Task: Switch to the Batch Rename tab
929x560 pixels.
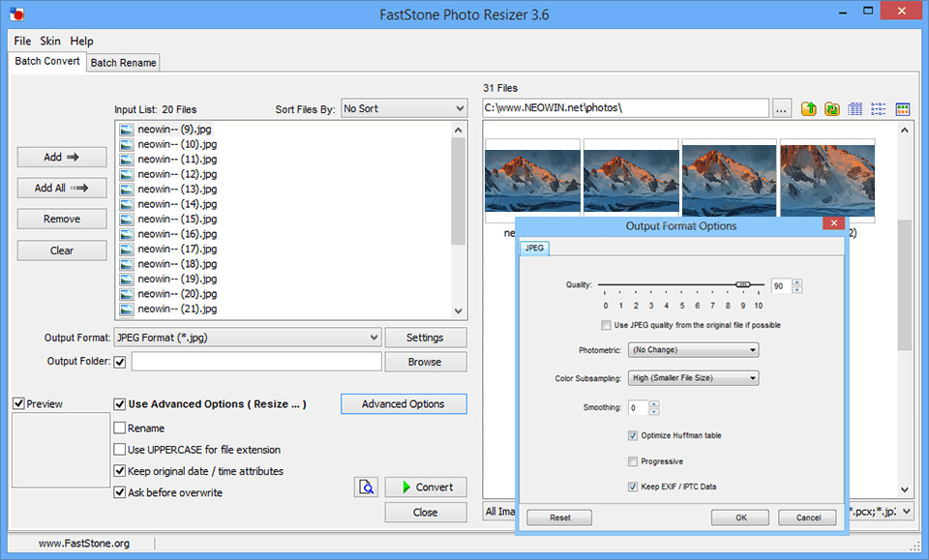Action: (x=123, y=62)
